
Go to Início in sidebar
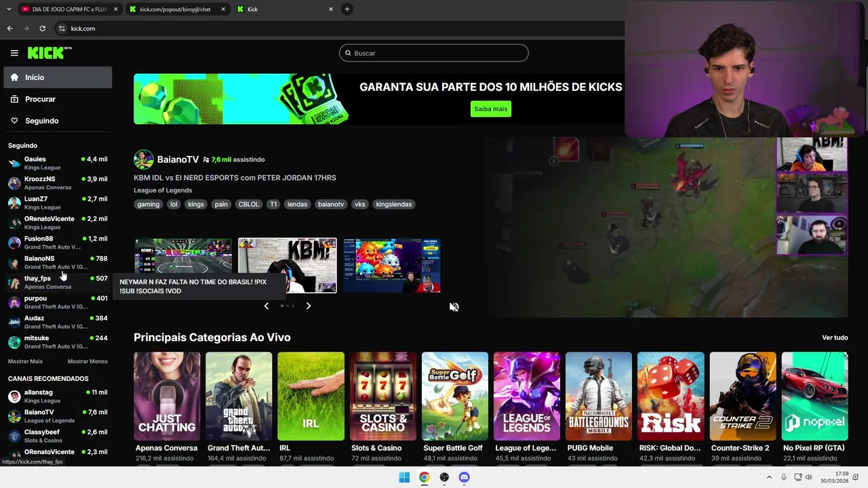58,77
